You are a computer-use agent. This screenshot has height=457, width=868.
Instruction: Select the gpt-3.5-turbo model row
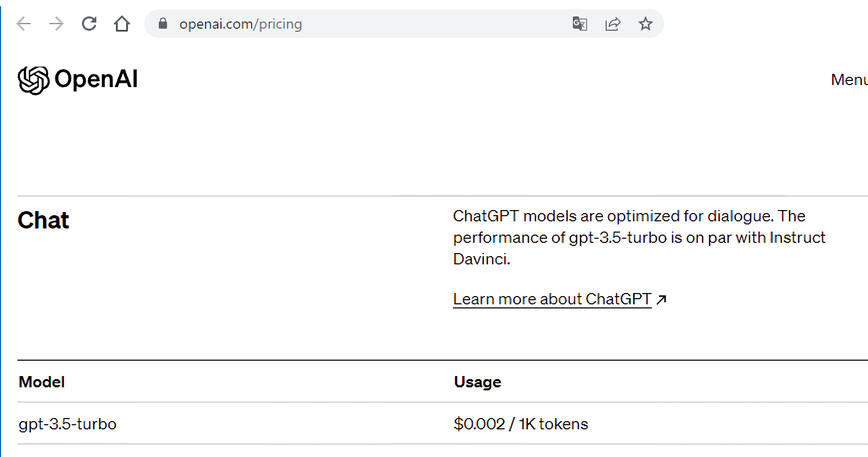[x=68, y=424]
